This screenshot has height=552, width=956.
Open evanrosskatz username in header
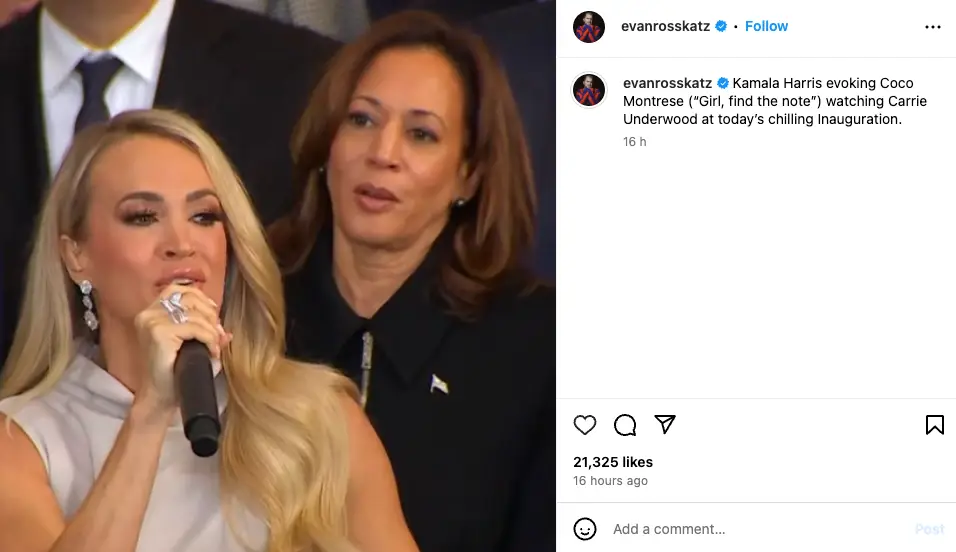(x=665, y=26)
